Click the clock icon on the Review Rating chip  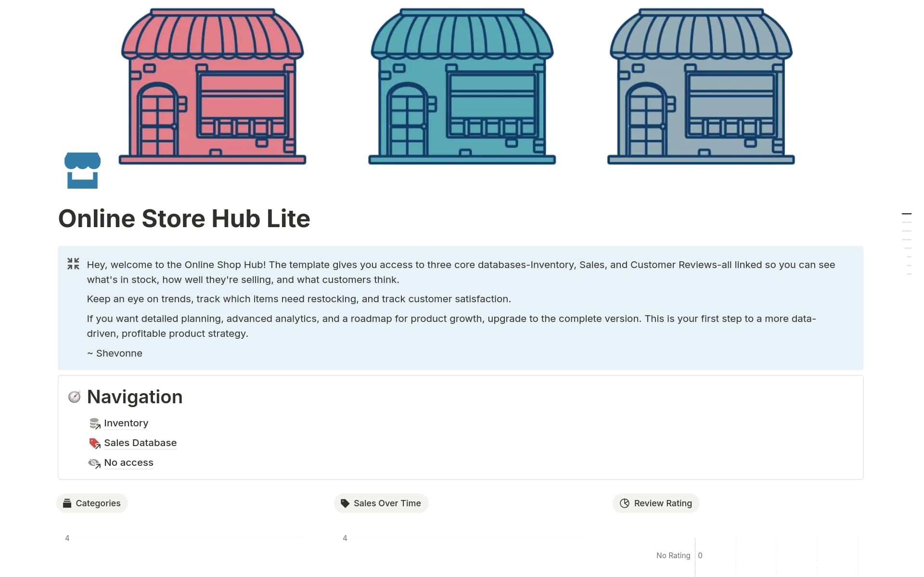click(x=625, y=503)
